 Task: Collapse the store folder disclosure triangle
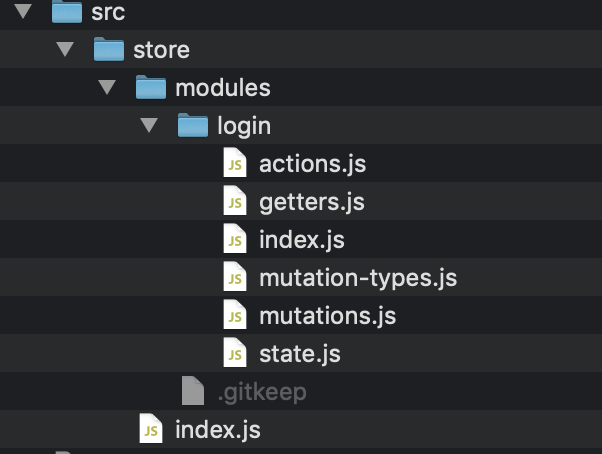pyautogui.click(x=66, y=50)
